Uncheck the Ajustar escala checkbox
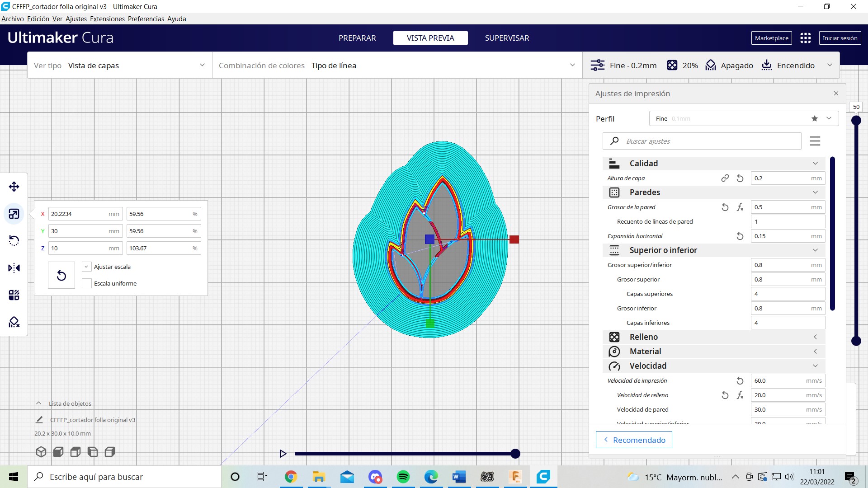Viewport: 868px width, 488px height. click(87, 267)
